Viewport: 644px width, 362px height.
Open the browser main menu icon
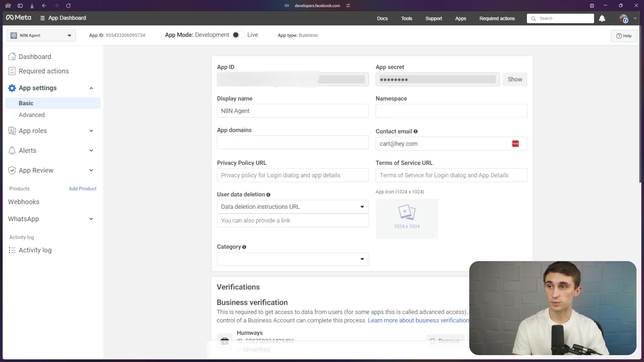point(8,6)
